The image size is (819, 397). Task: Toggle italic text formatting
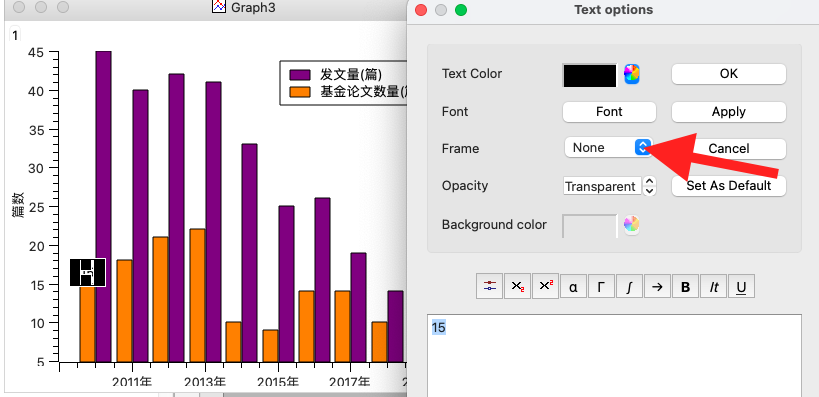(713, 286)
